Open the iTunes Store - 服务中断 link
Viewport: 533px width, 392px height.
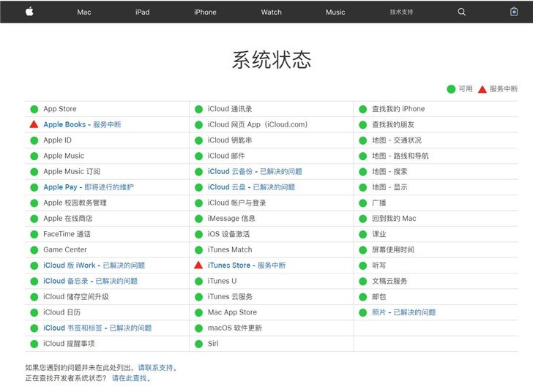247,265
